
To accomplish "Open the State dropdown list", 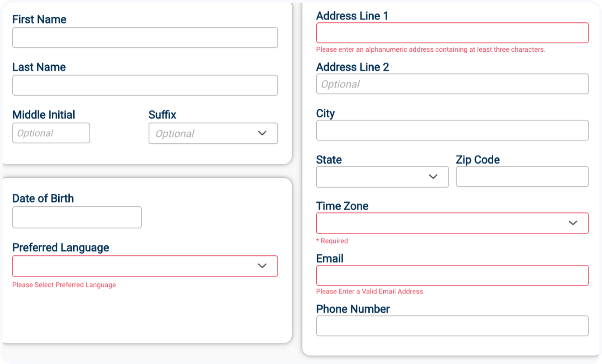I will pyautogui.click(x=374, y=177).
